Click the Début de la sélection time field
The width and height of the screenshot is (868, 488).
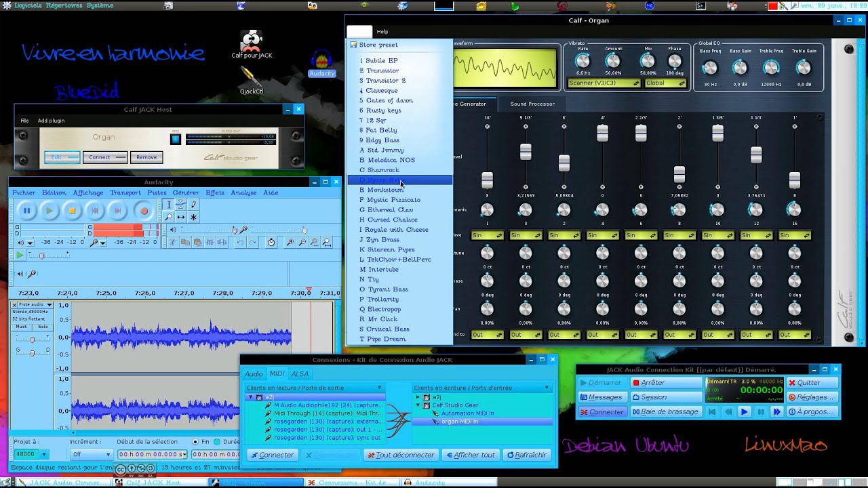(153, 454)
